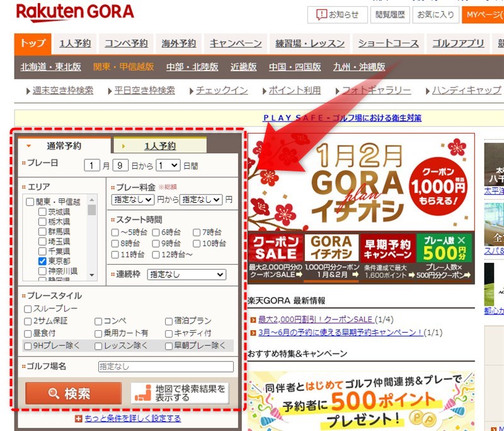Switch to 中部・北陸版 region

click(192, 67)
